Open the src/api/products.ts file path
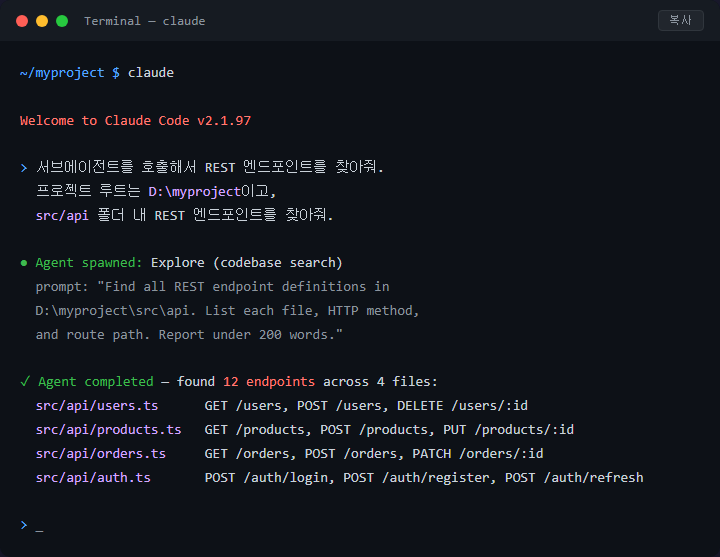The width and height of the screenshot is (720, 557). tap(108, 429)
